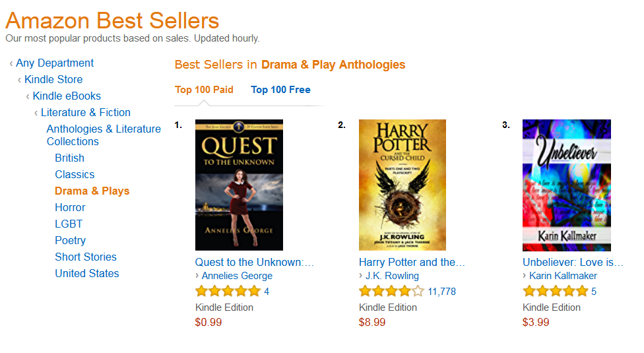Select the Top 100 Paid tab
644x353 pixels.
(x=204, y=90)
